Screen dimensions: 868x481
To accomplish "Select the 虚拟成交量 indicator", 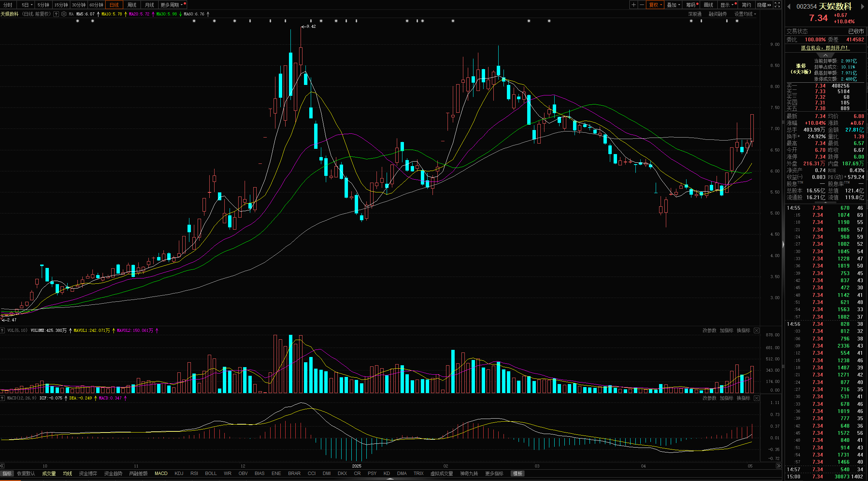I will click(442, 473).
